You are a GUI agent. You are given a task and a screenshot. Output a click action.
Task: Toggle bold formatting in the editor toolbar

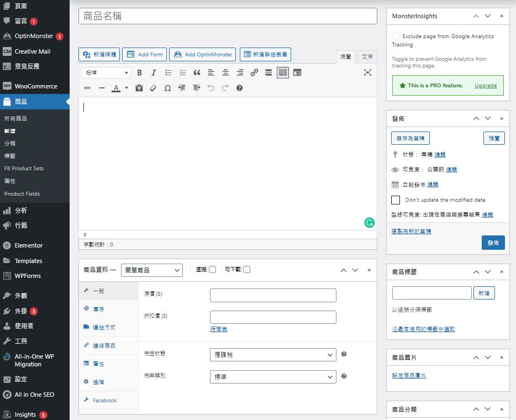point(139,72)
